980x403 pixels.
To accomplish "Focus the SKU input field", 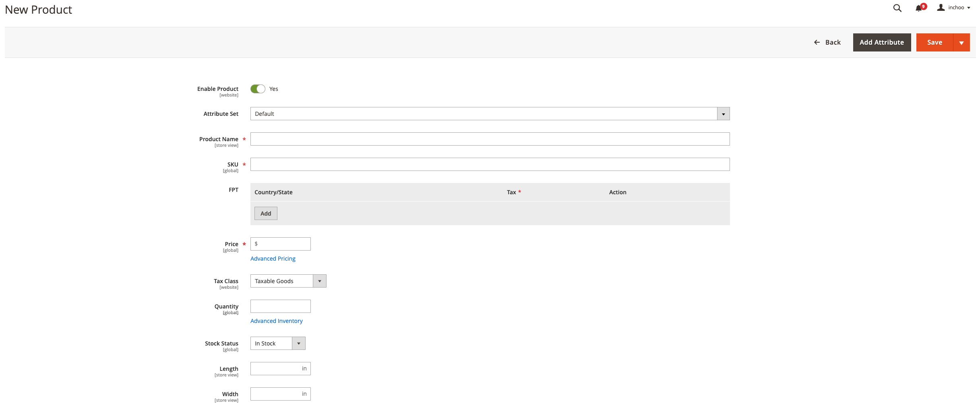I will (x=490, y=164).
